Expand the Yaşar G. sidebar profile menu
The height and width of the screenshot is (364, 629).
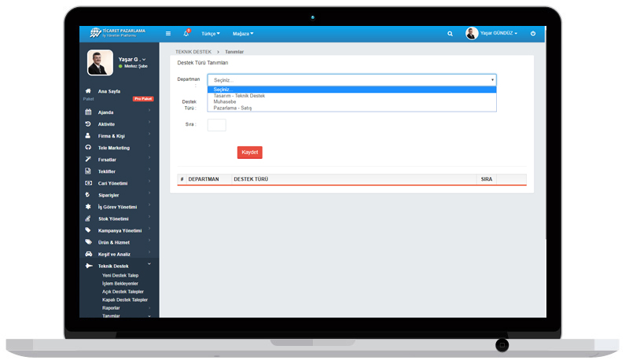(x=132, y=60)
